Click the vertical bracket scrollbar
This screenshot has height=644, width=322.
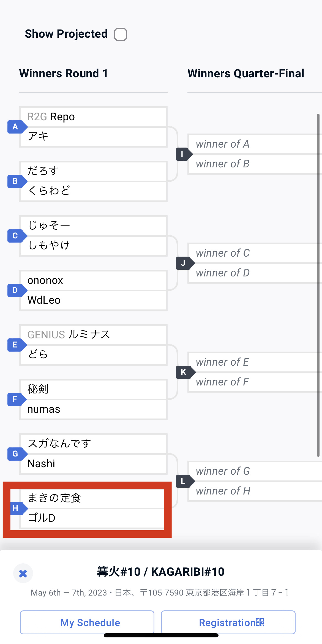point(318,285)
